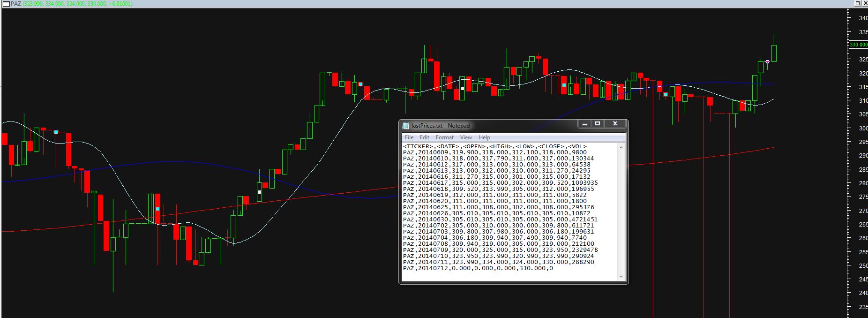Screen dimensions: 868x318
Task: Click the row dated 20140616
Action: pos(496,177)
